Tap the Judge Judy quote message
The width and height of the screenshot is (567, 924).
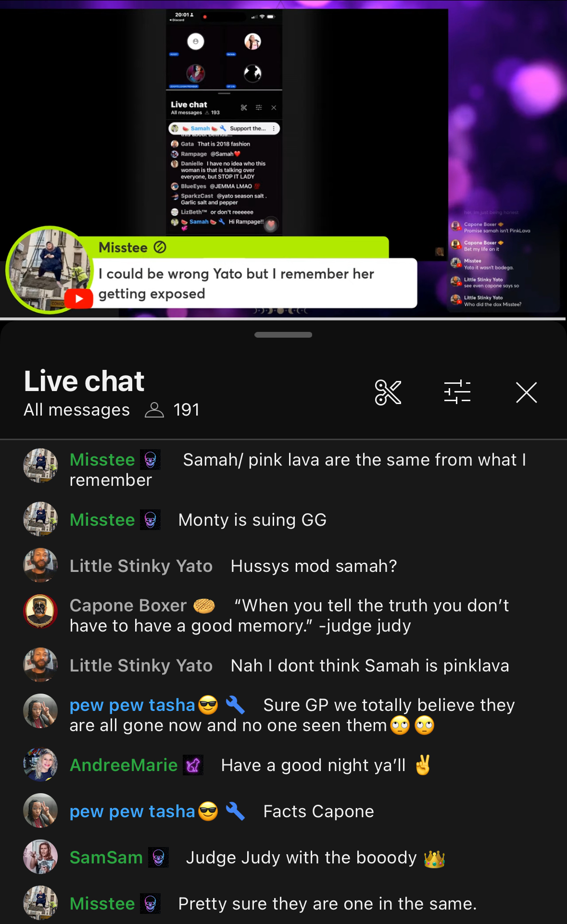(x=289, y=616)
